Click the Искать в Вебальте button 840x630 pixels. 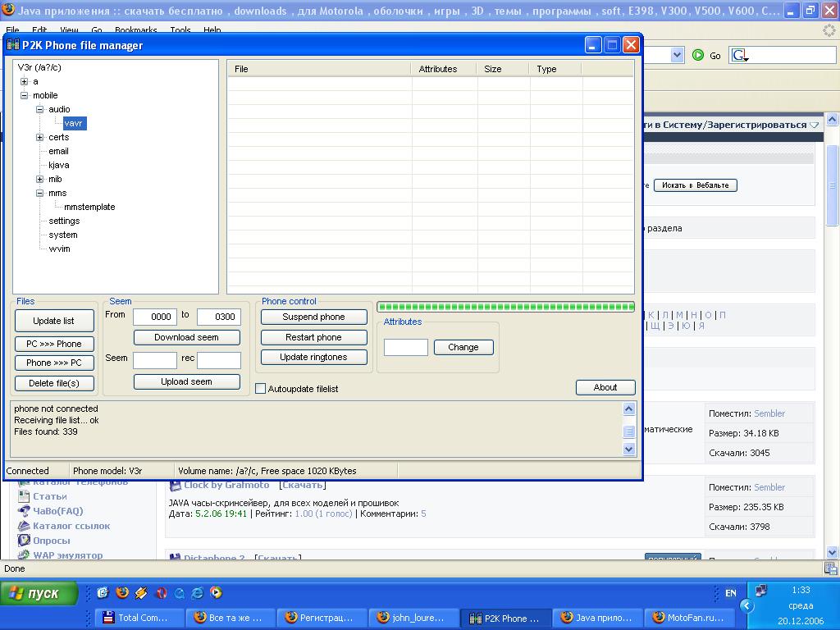696,185
